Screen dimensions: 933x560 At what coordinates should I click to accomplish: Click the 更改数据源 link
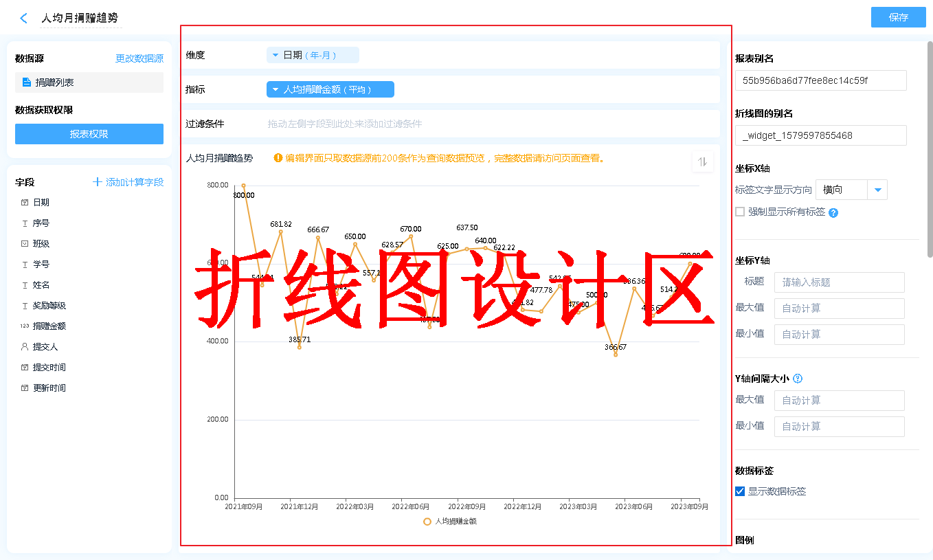tap(139, 59)
